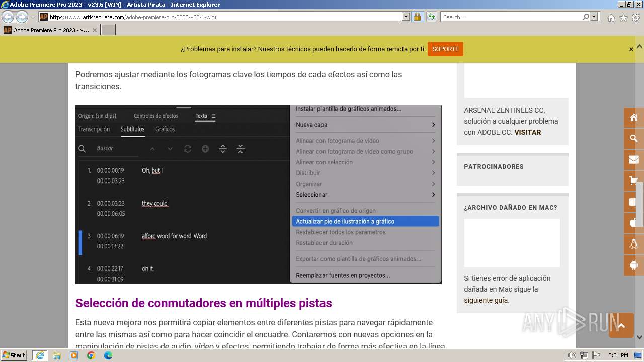Open the orange sidebar Home icon

coord(633,118)
